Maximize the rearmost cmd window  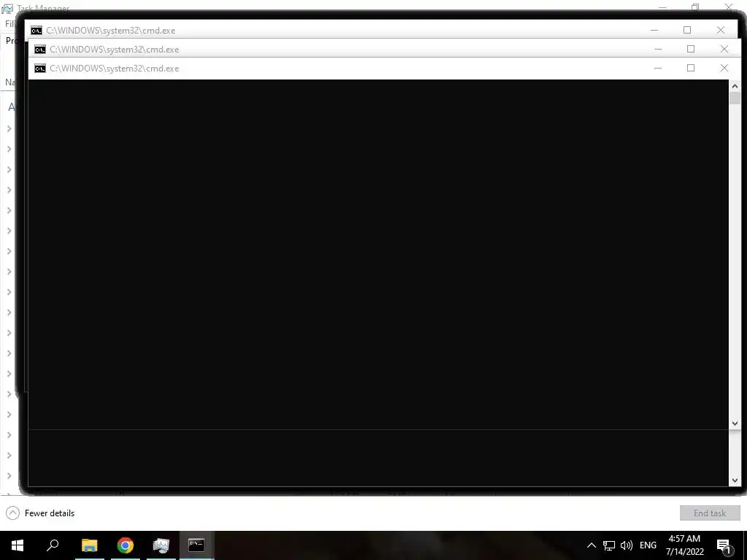point(687,30)
